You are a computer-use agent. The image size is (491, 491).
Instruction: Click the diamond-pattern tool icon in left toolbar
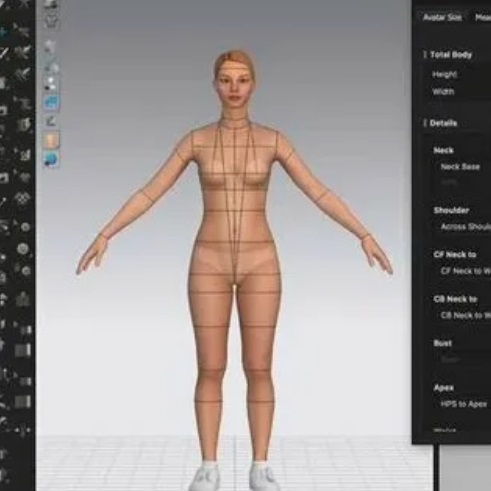coord(23,199)
